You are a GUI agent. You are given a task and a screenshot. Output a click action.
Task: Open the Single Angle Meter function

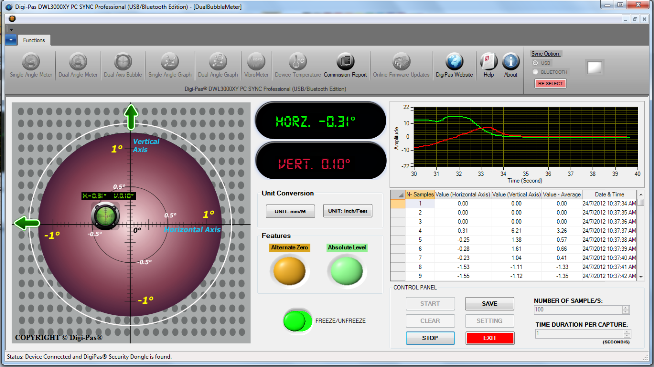31,65
